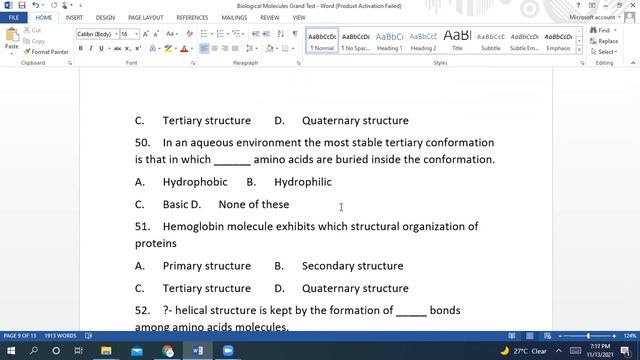Toggle bold formatting
This screenshot has width=640, height=360.
pyautogui.click(x=80, y=49)
